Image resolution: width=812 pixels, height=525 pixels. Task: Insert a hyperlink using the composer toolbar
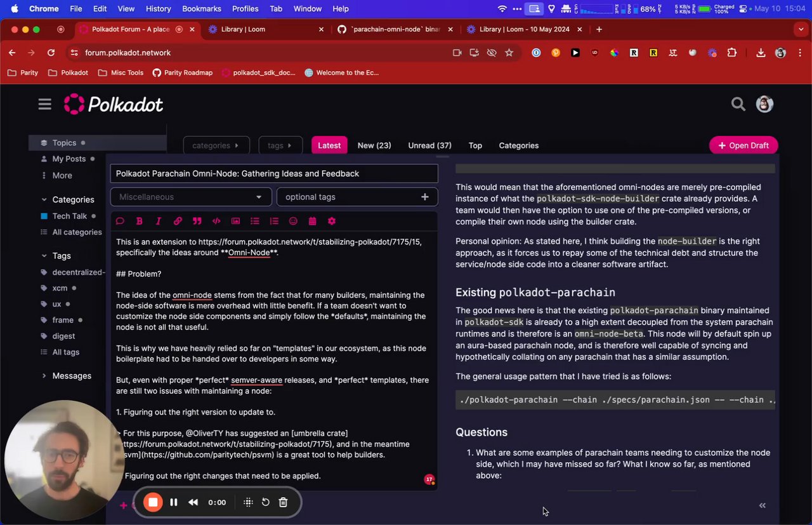(178, 221)
